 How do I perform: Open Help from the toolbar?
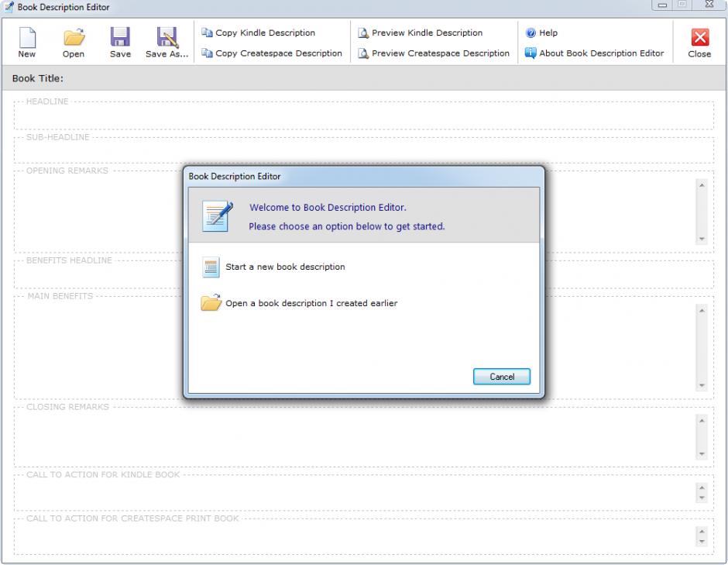[x=541, y=33]
